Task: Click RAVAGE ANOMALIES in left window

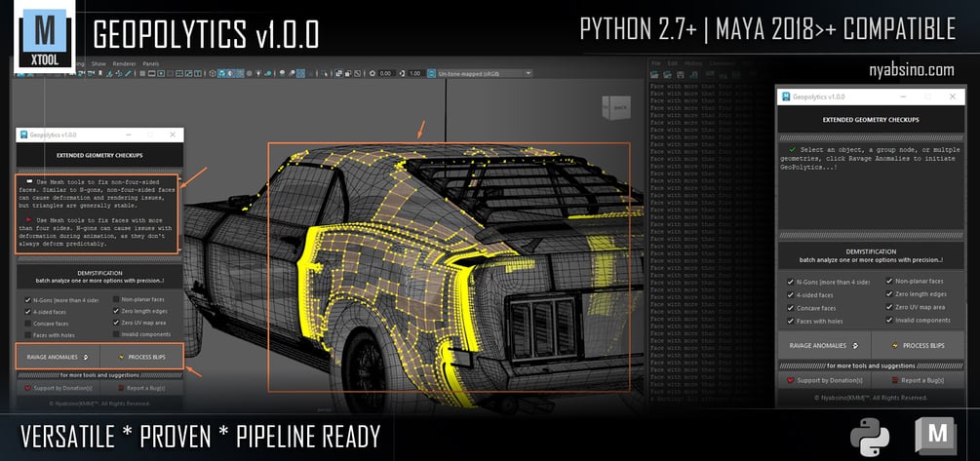Action: click(58, 358)
